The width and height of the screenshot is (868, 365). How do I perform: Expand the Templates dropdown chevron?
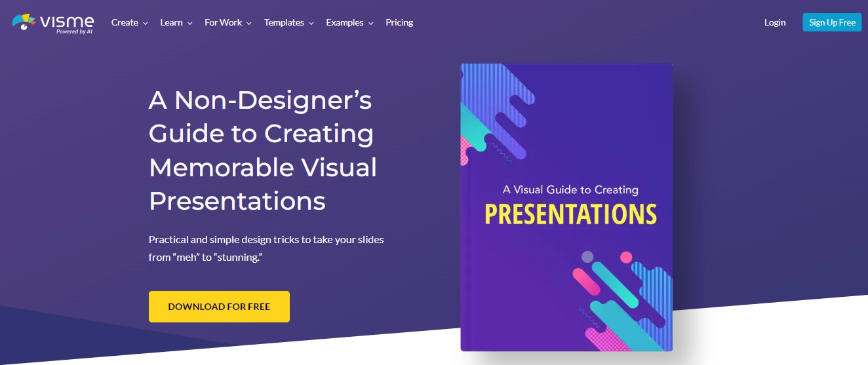[x=311, y=23]
